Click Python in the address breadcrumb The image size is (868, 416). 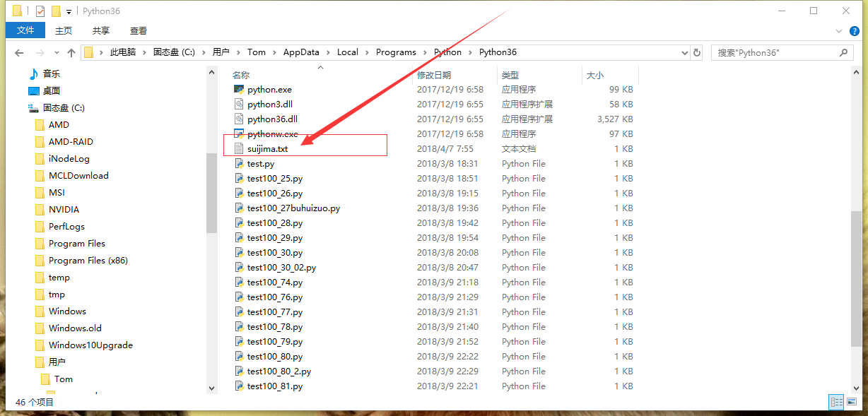pos(447,52)
